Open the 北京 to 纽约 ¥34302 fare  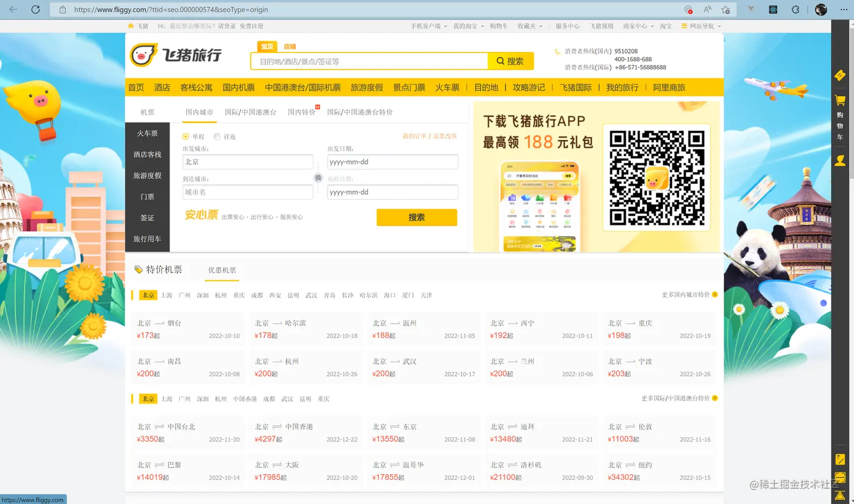pos(659,471)
